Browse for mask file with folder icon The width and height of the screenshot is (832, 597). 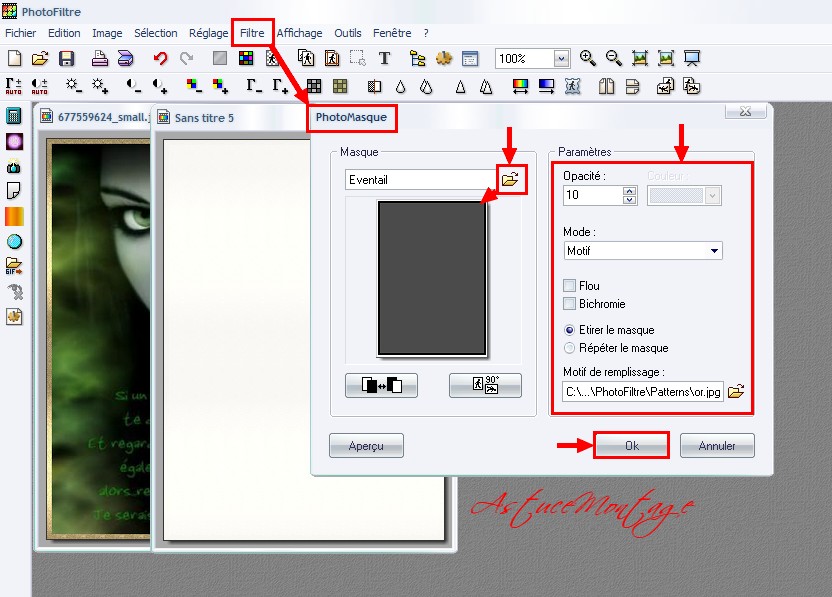[510, 179]
